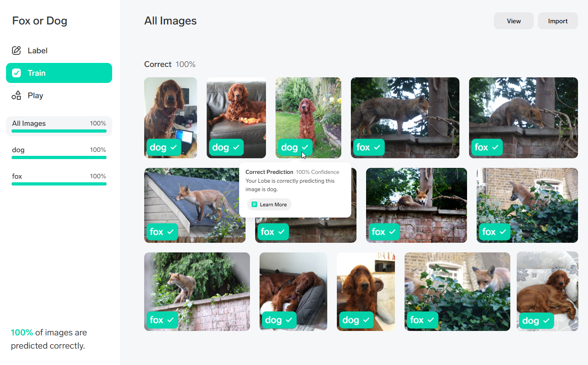
Task: Select the All Images filter
Action: click(x=59, y=126)
